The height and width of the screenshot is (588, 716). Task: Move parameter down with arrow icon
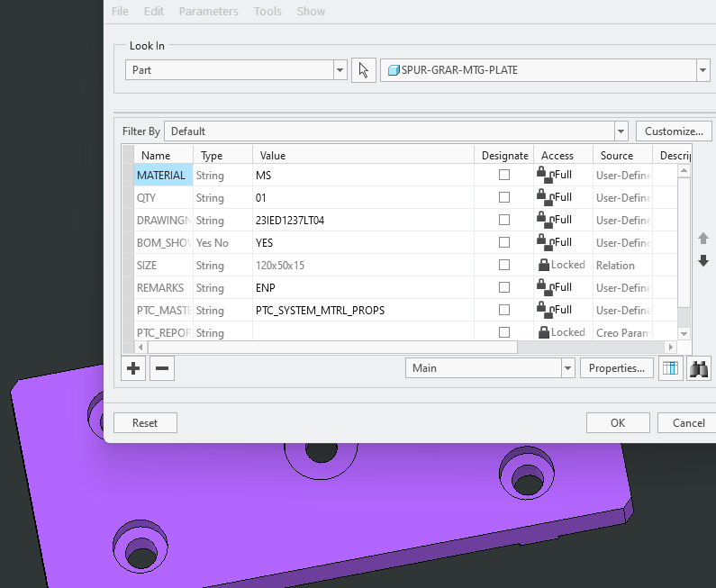[703, 260]
